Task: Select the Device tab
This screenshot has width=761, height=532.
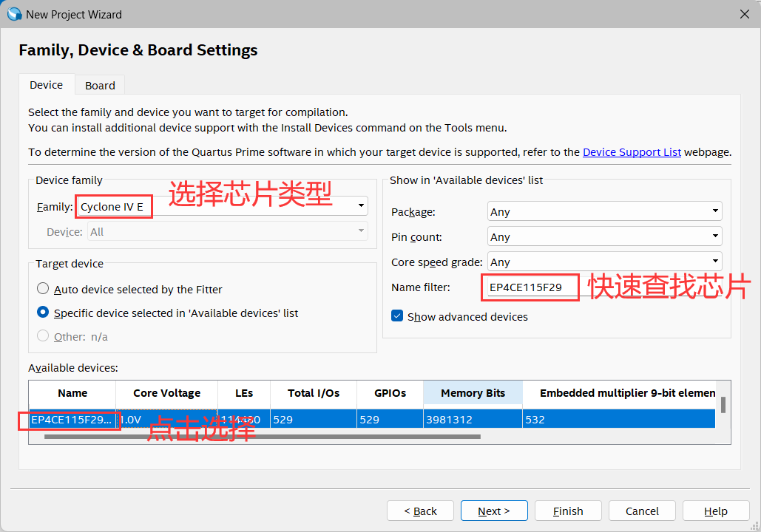Action: pyautogui.click(x=46, y=85)
